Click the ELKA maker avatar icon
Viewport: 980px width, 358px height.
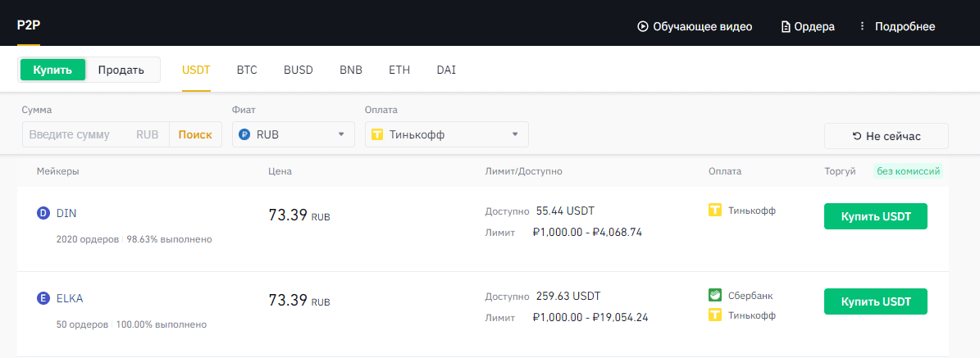point(44,299)
